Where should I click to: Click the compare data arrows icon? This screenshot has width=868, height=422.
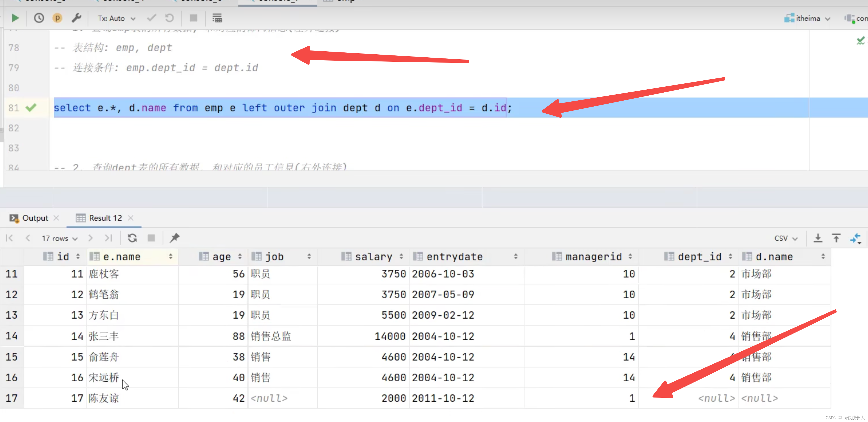856,239
